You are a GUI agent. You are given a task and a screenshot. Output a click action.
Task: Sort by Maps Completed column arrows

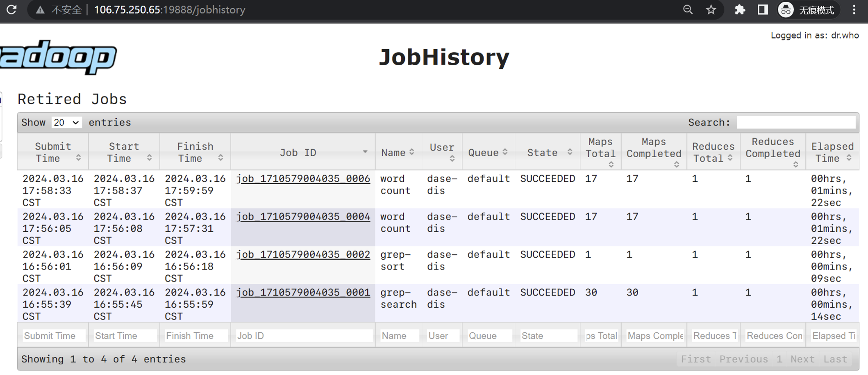coord(677,165)
